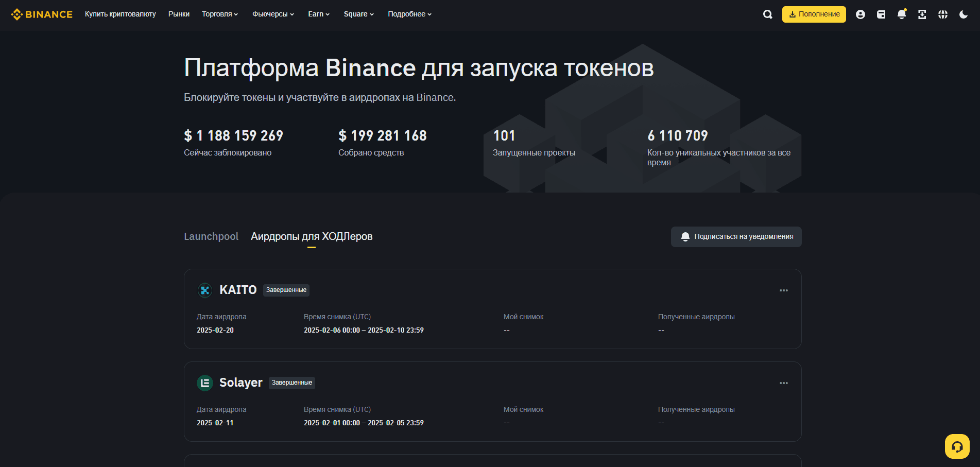Click the Сейчас заблокировано label
The image size is (980, 467).
pos(228,153)
